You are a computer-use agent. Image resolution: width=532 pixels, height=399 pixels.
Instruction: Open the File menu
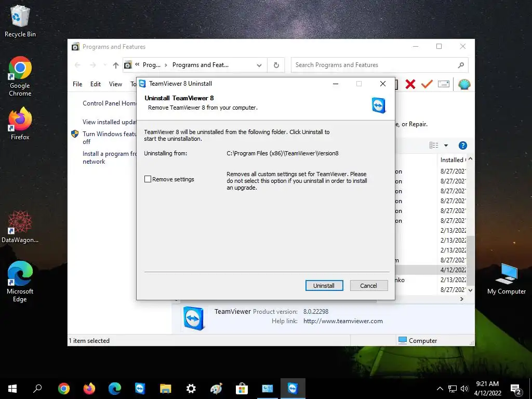(77, 84)
